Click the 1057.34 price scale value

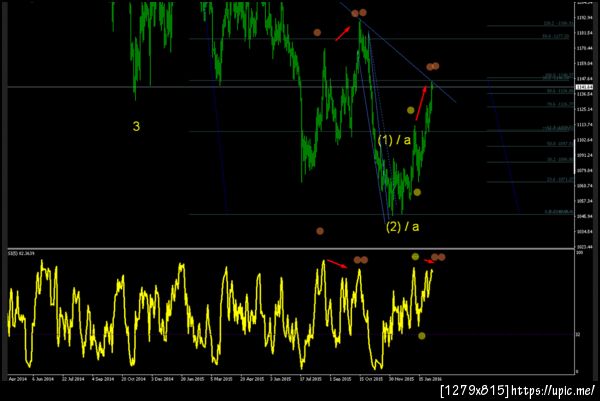coord(585,201)
